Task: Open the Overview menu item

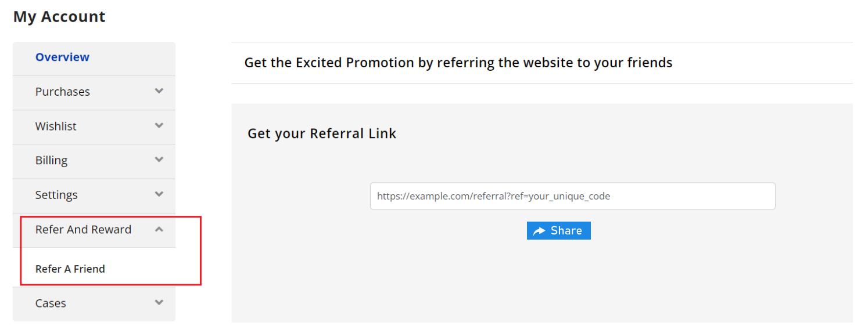Action: pyautogui.click(x=62, y=57)
